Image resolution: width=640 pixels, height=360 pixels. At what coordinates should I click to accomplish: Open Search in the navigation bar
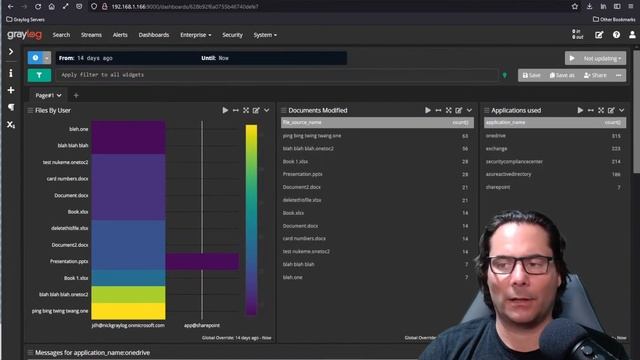[x=61, y=35]
